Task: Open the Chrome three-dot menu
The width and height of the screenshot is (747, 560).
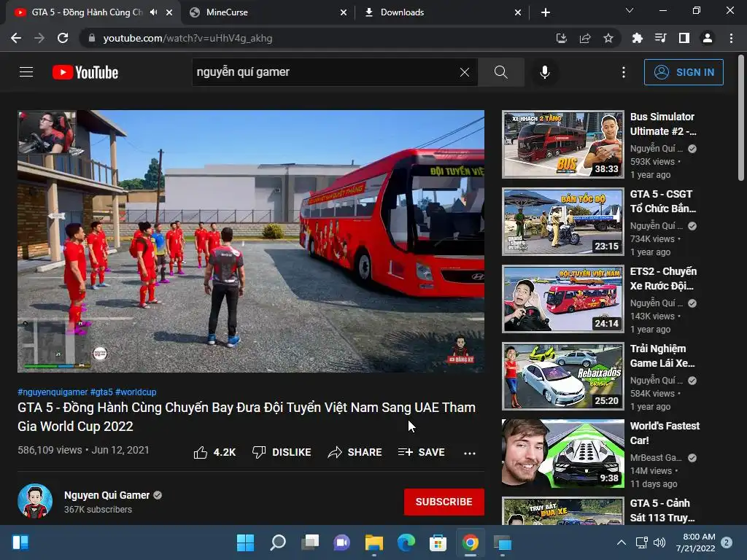Action: tap(731, 38)
